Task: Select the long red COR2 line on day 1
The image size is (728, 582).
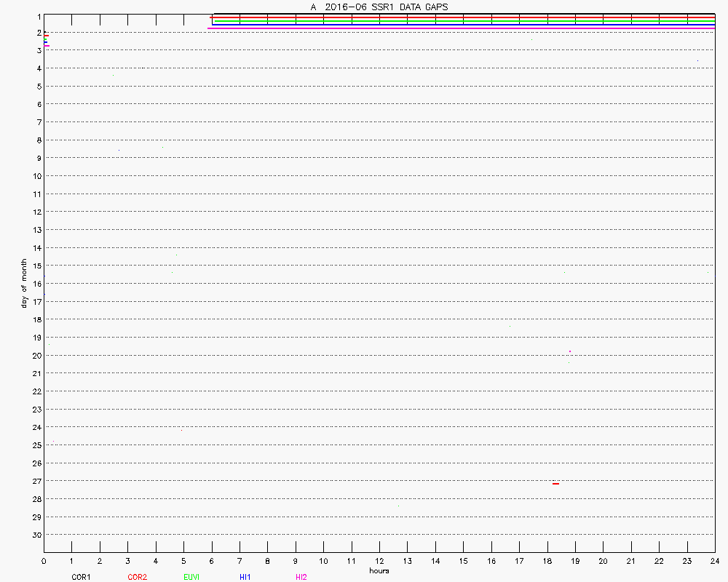Action: pyautogui.click(x=462, y=17)
